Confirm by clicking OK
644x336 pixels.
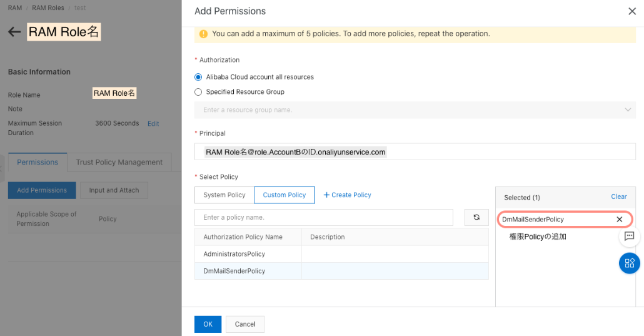coord(208,324)
